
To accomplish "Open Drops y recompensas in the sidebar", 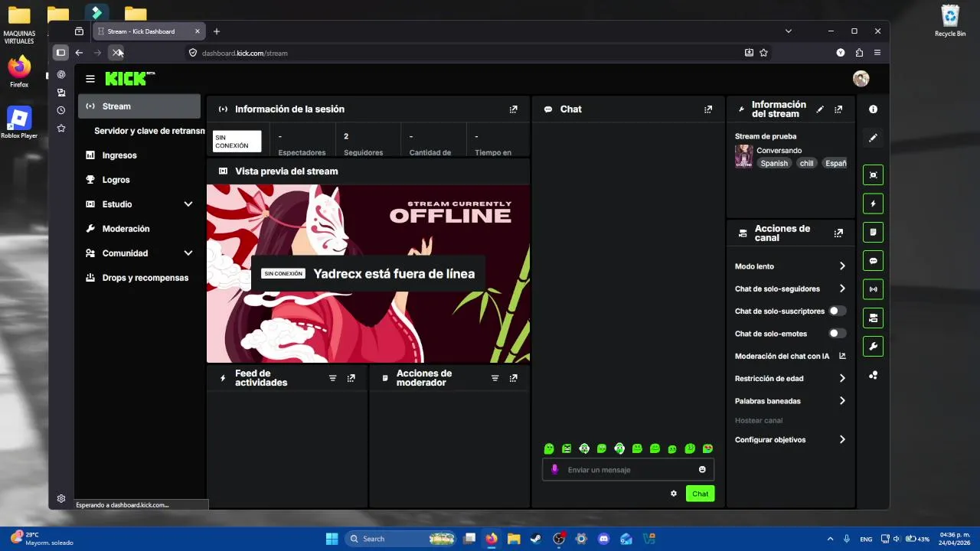I will click(x=139, y=278).
